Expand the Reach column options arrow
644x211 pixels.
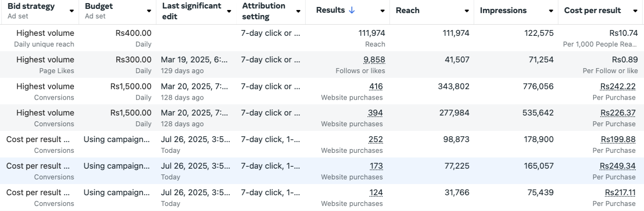[467, 11]
